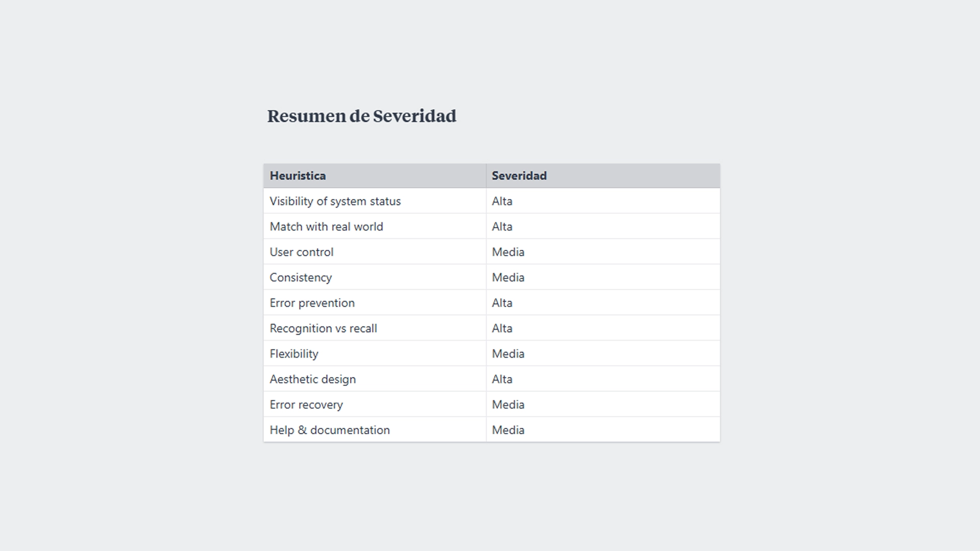The height and width of the screenshot is (551, 980).
Task: Select the 'Flexibility' heuristic cell
Action: [294, 355]
